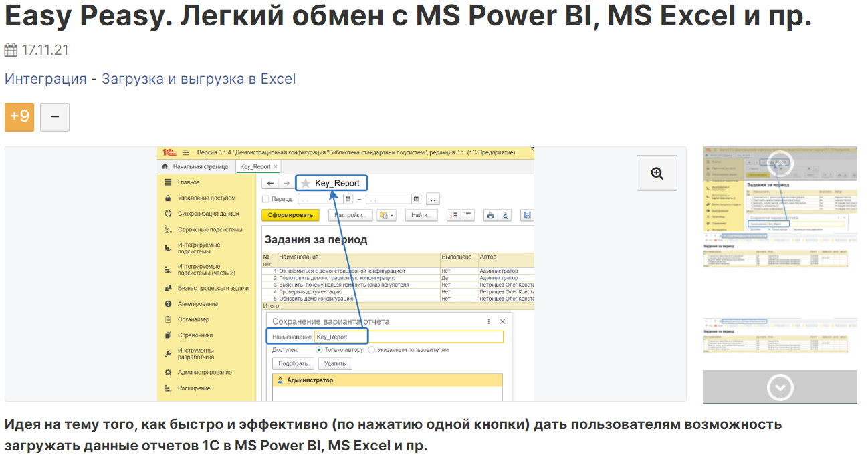
Task: Open the Интеграция - Загрузка и выгрузка в Excel link
Action: (150, 79)
